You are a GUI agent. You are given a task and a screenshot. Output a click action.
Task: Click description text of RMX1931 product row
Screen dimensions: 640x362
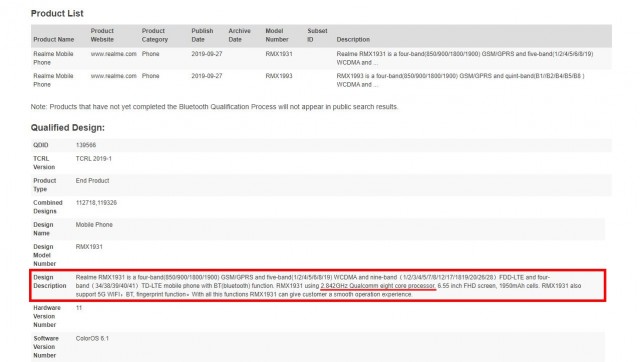465,58
